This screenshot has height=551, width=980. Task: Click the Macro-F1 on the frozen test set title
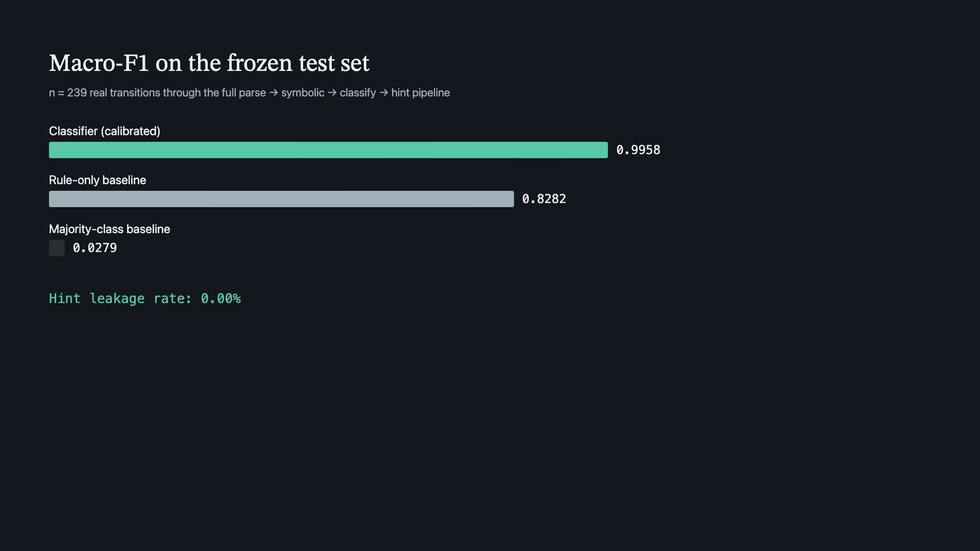(209, 63)
